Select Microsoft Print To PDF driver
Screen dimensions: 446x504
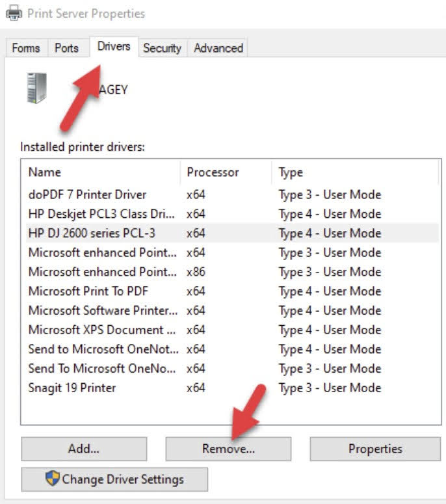click(x=233, y=291)
